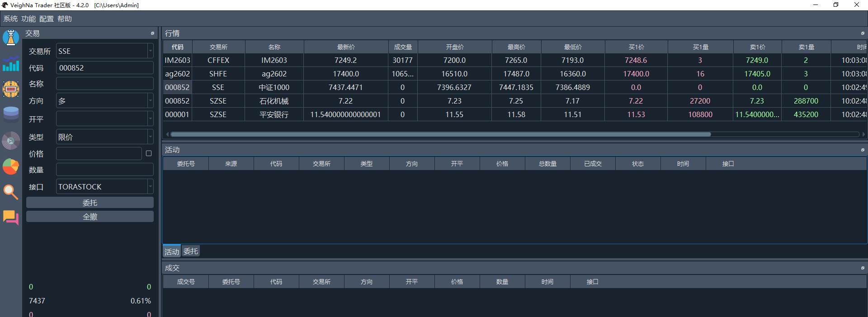868x317 pixels.
Task: Open the circuit board module icon
Action: click(x=11, y=89)
